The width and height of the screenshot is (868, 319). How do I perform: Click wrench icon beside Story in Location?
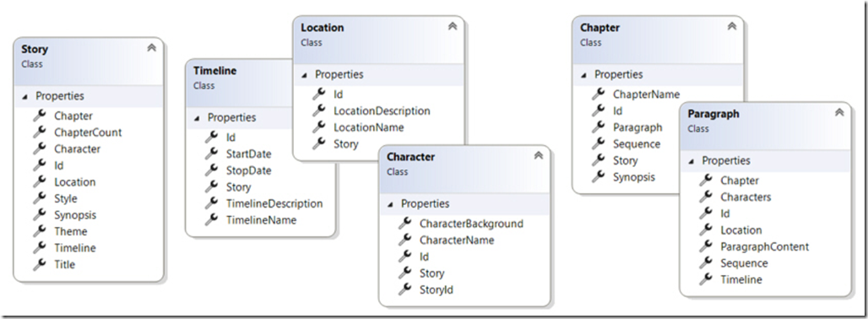coord(319,143)
